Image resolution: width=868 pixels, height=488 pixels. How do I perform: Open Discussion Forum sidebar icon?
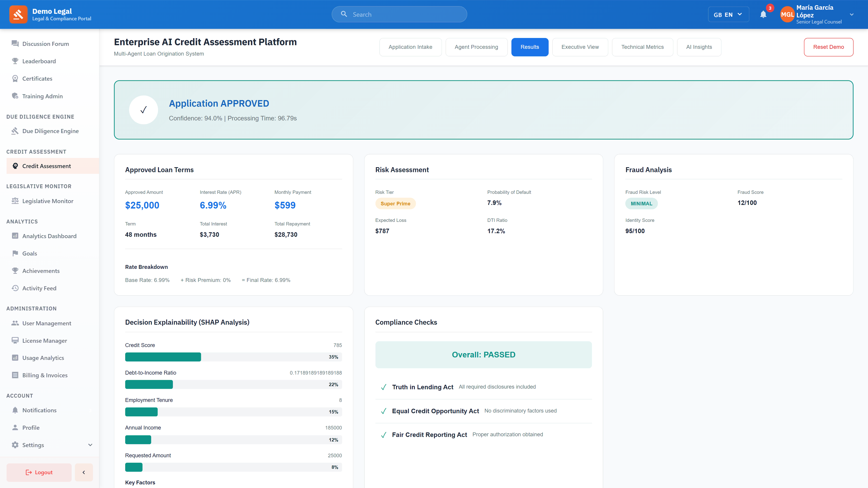pyautogui.click(x=15, y=44)
